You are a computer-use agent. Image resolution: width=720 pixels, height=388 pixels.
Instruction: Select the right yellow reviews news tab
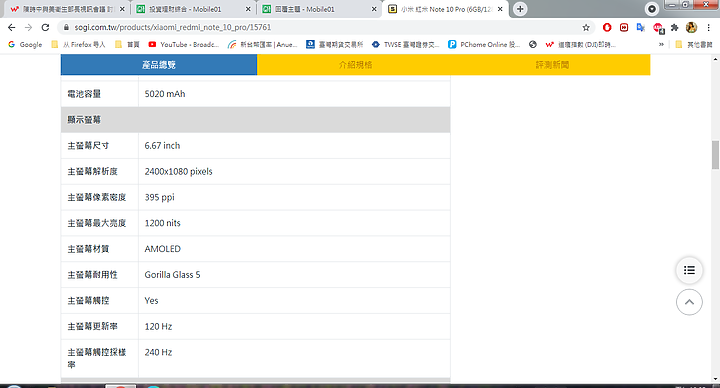(552, 65)
